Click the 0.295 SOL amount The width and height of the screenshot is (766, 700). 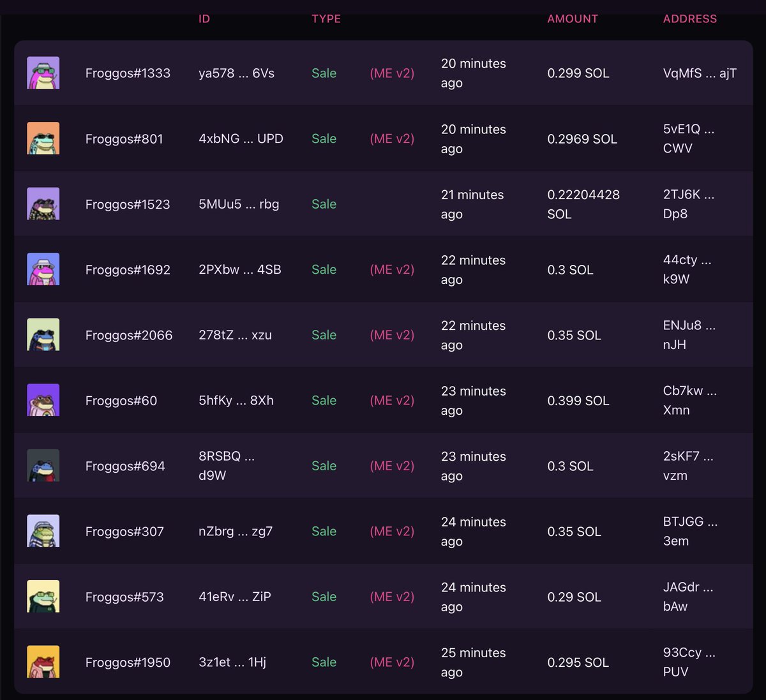(x=578, y=662)
